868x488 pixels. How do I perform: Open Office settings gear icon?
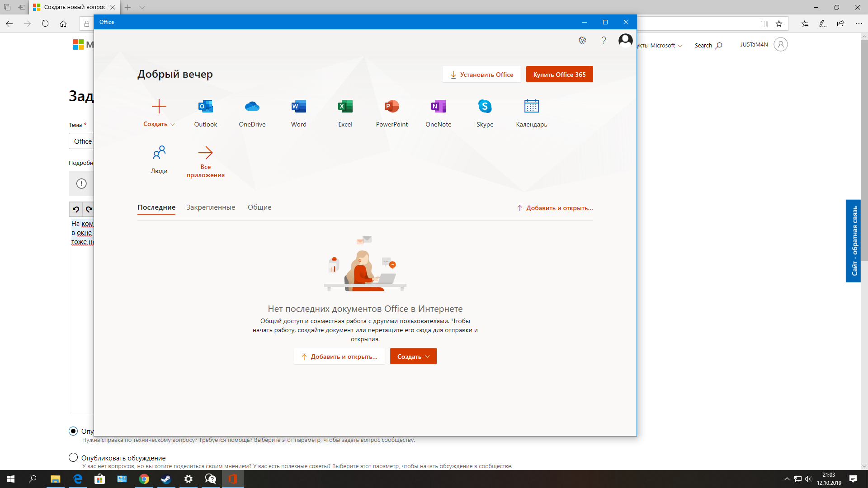pos(582,40)
